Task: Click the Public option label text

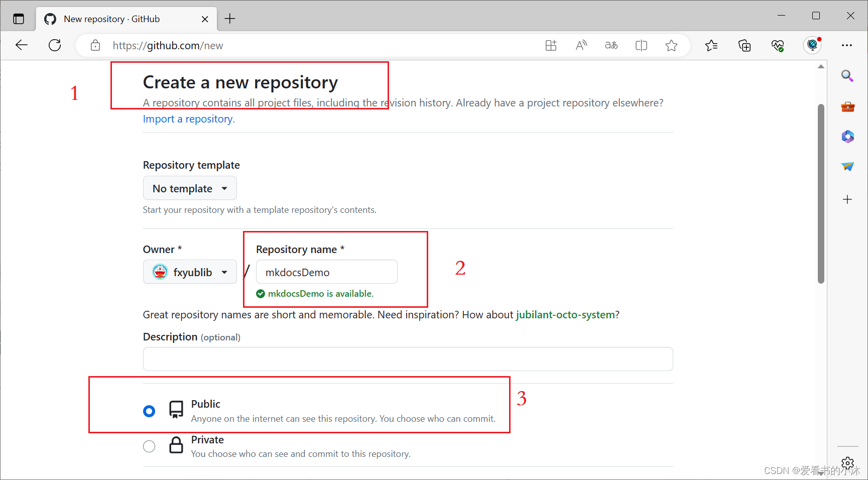Action: (205, 404)
